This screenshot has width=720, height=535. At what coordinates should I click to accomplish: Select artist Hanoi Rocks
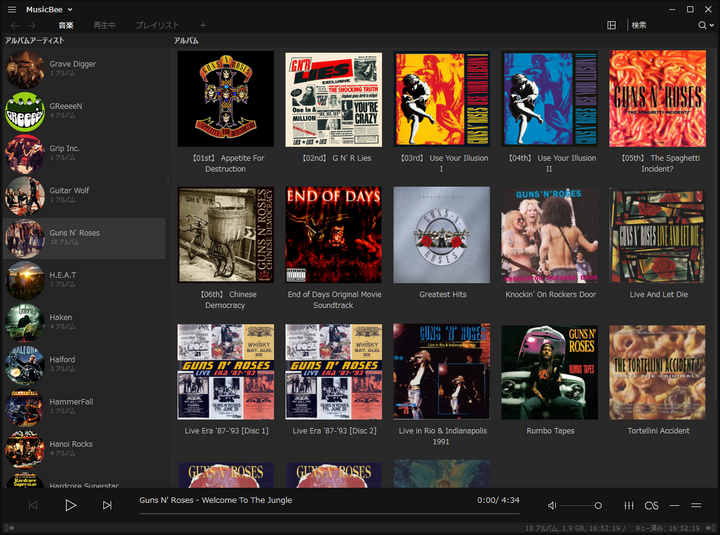(x=84, y=450)
